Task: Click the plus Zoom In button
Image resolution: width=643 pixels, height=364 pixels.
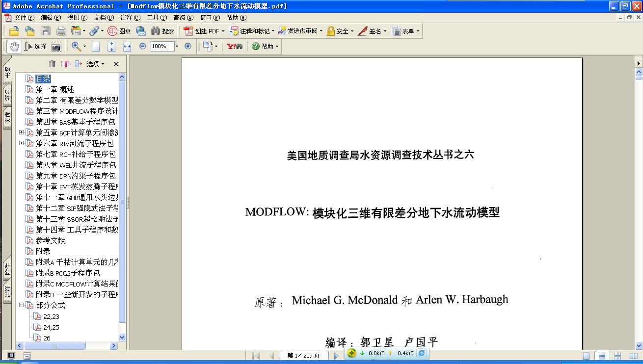Action: click(188, 46)
